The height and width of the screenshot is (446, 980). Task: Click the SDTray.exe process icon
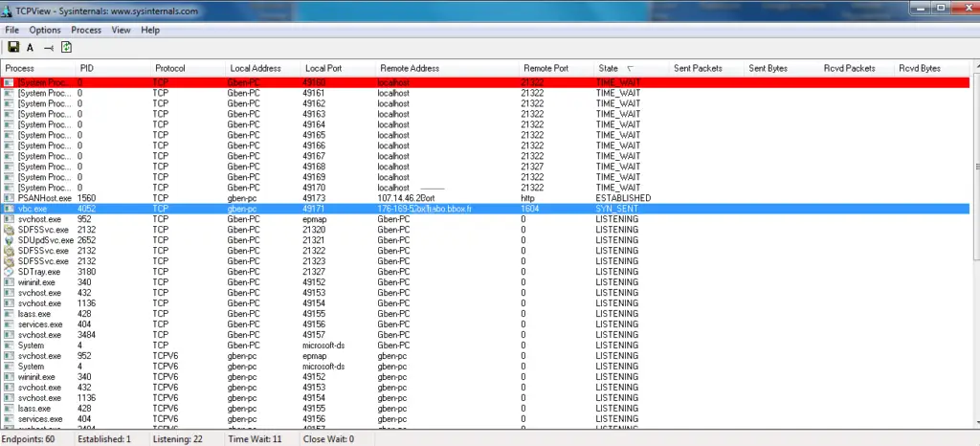[x=9, y=272]
